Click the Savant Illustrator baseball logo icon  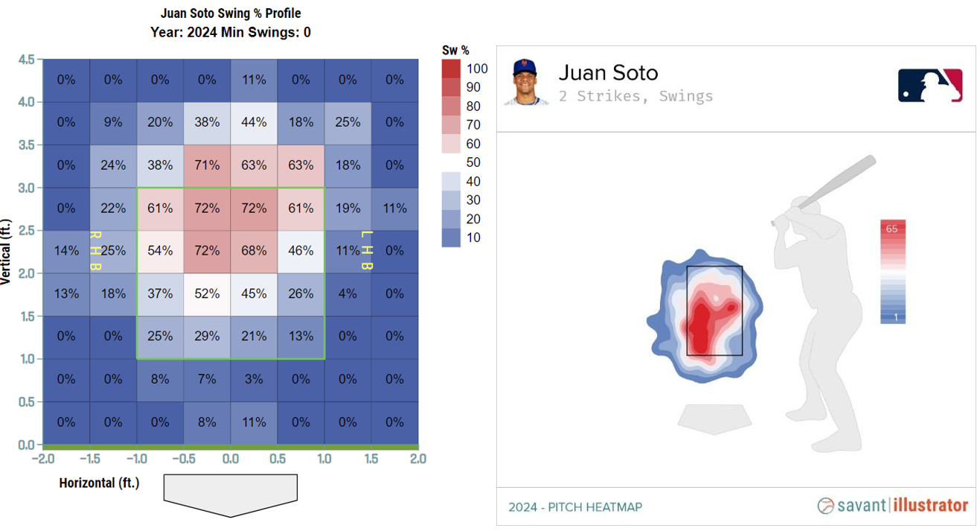pos(825,506)
